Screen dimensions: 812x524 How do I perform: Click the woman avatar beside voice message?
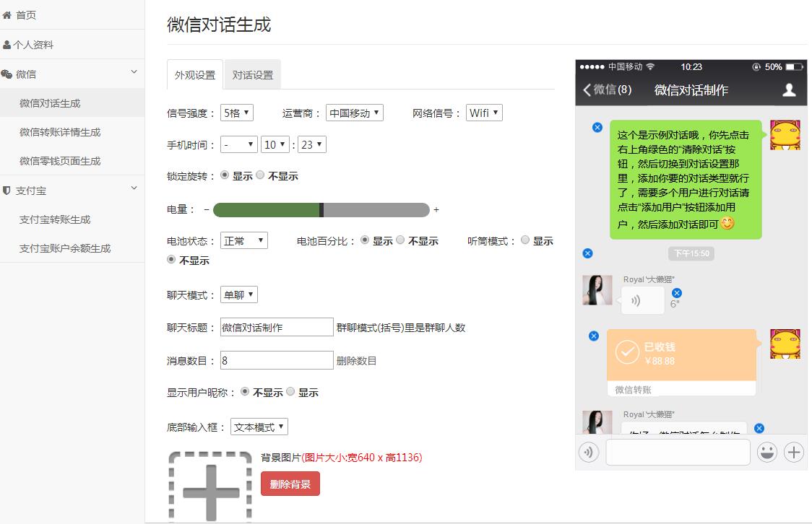point(597,290)
